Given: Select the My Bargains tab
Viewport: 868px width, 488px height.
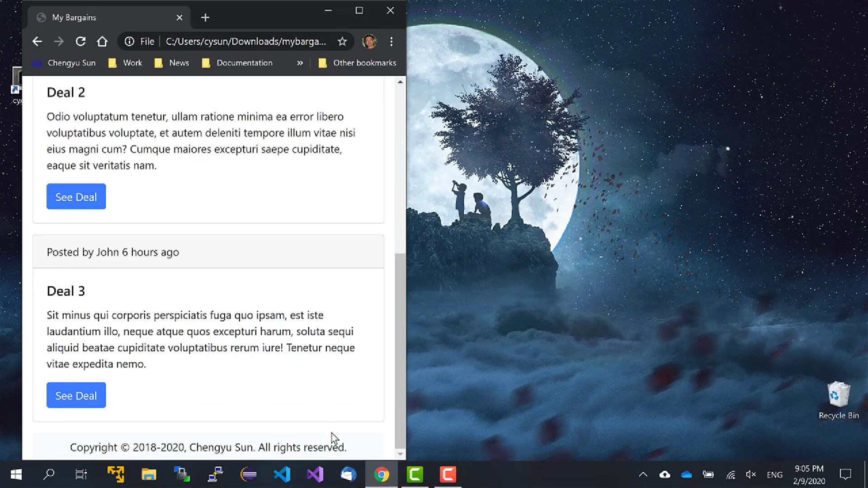Looking at the screenshot, I should point(108,18).
